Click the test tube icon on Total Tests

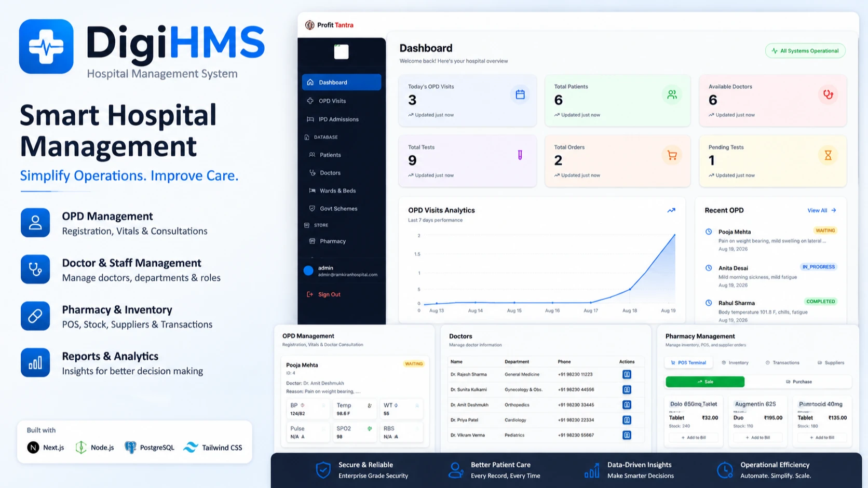[520, 155]
